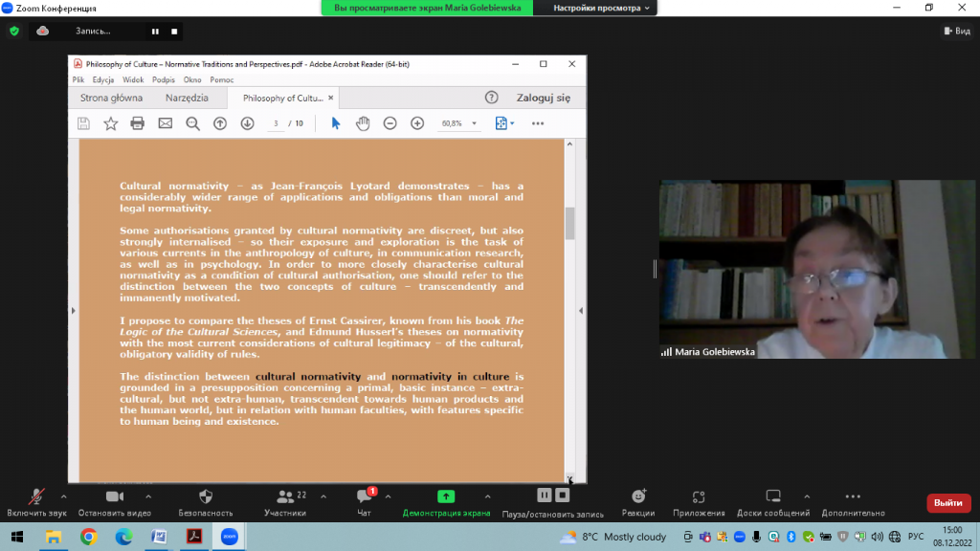This screenshot has height=551, width=980.
Task: Click the Maria Golebiewska video thumbnail
Action: (x=817, y=269)
